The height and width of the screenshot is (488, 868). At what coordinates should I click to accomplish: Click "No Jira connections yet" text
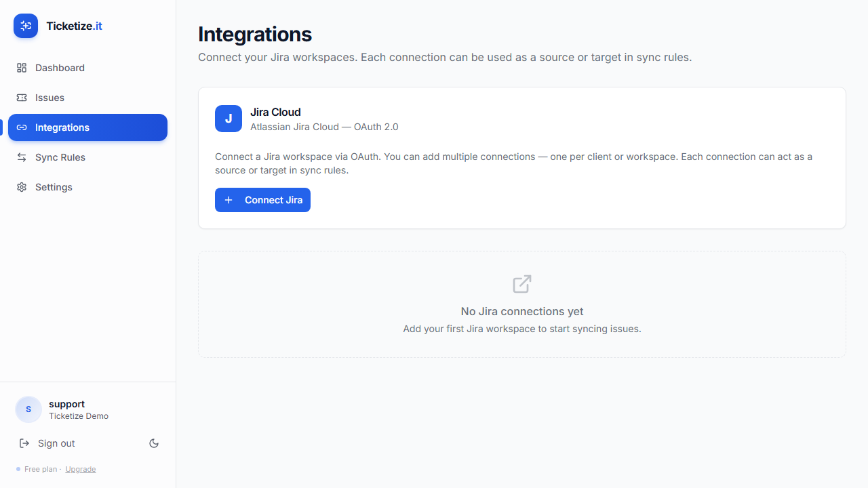point(522,311)
